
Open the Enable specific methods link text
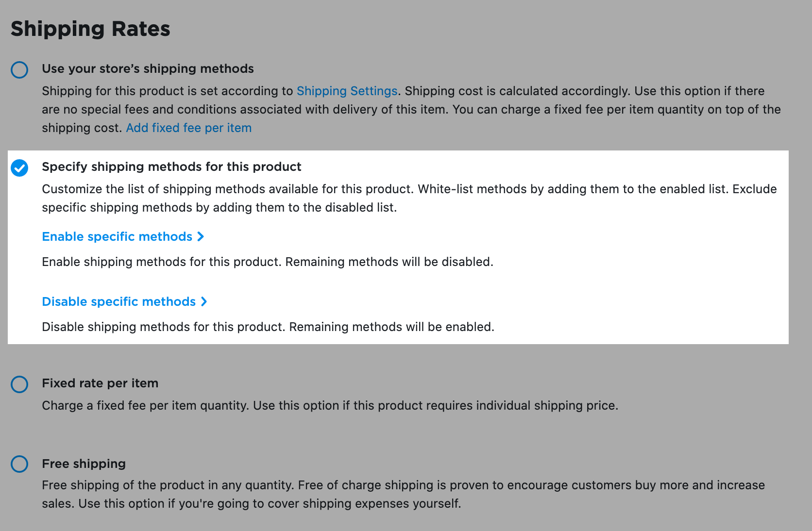pos(117,237)
